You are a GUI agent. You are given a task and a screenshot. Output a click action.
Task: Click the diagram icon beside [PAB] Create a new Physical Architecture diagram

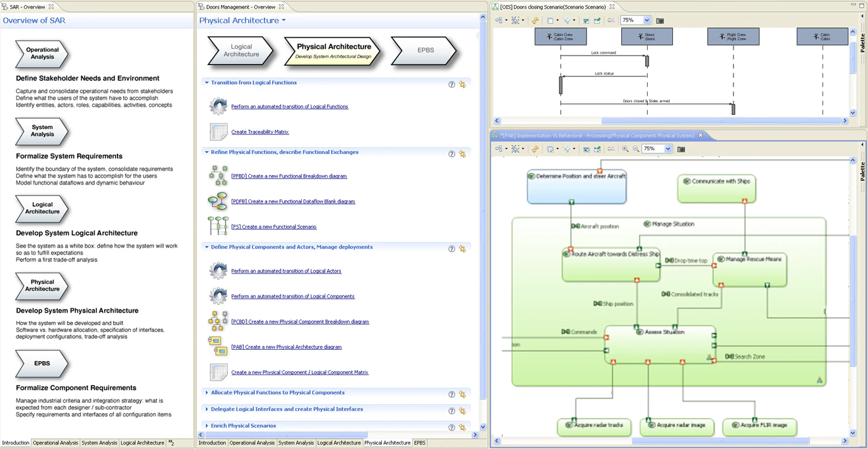click(218, 346)
